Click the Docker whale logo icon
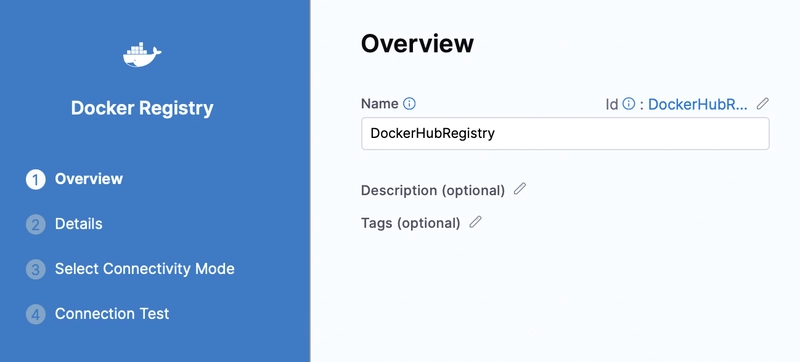Screen dimensions: 800x362 coord(142,55)
